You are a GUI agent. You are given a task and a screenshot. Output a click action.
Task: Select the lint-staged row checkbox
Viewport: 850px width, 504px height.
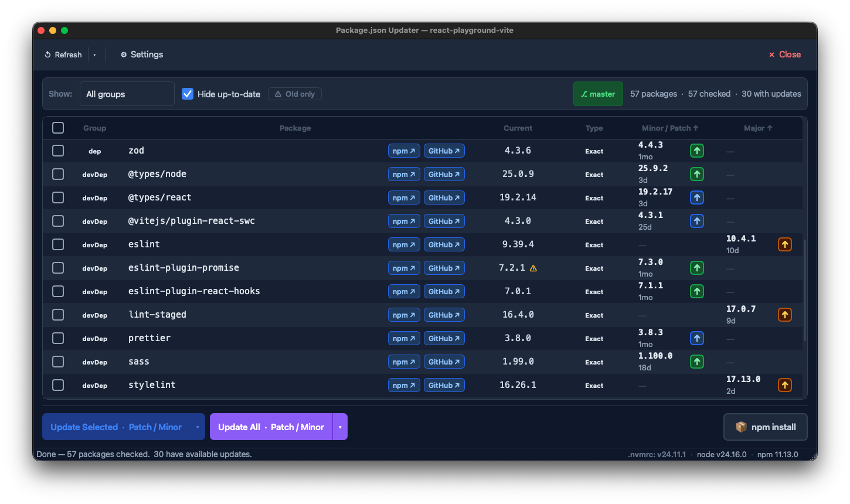[58, 315]
